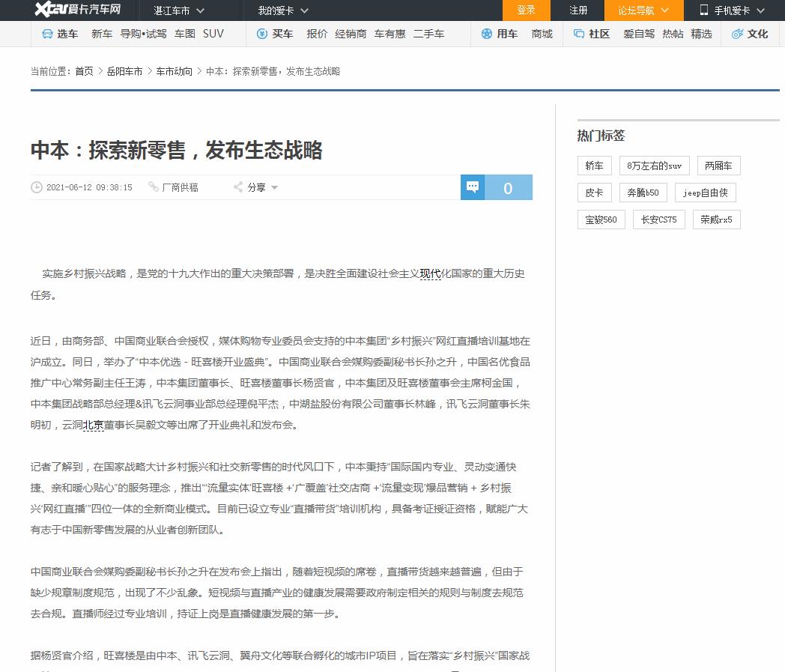The image size is (785, 672).
Task: Click the clock icon beside the publish date
Action: (37, 187)
